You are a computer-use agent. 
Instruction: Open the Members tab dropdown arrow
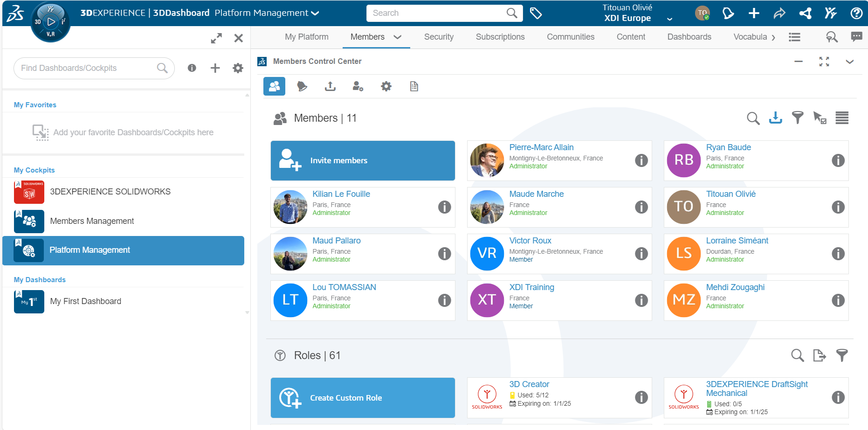coord(398,37)
